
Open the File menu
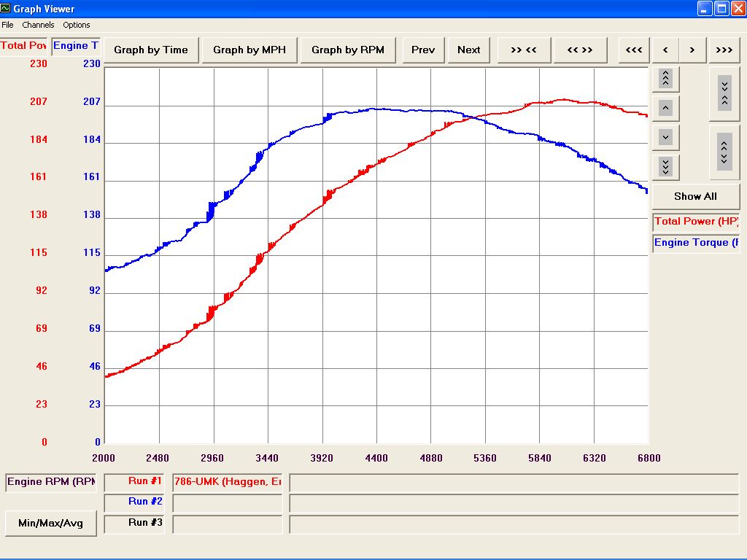coord(7,25)
